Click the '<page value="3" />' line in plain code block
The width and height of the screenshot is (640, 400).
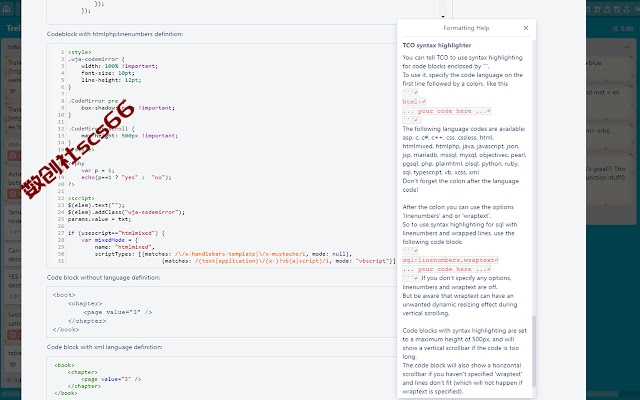(118, 312)
